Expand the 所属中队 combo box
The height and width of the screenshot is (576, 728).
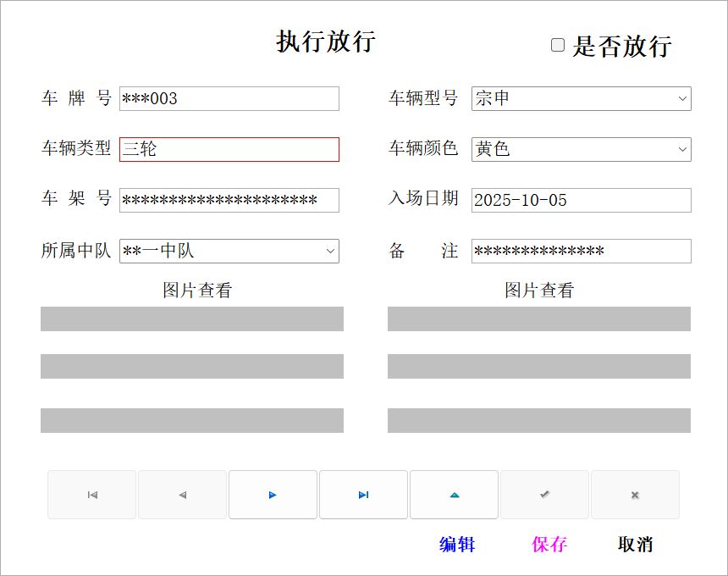(x=330, y=251)
